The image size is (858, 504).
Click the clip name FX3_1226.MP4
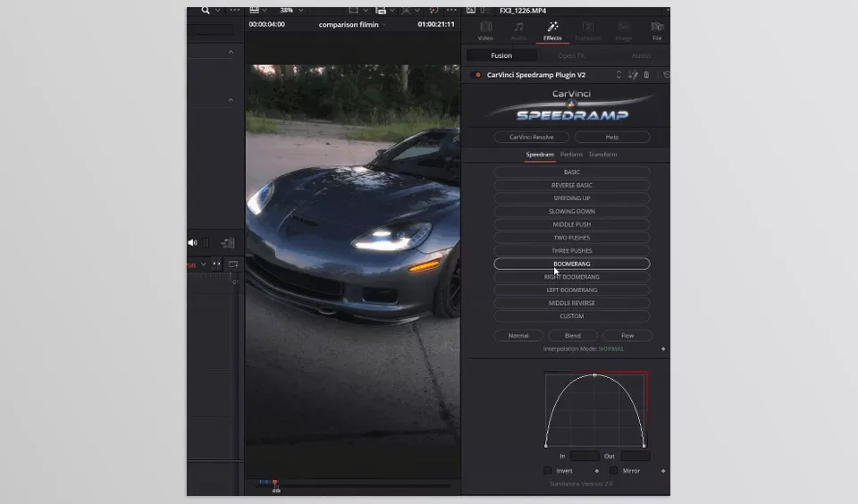pyautogui.click(x=523, y=11)
